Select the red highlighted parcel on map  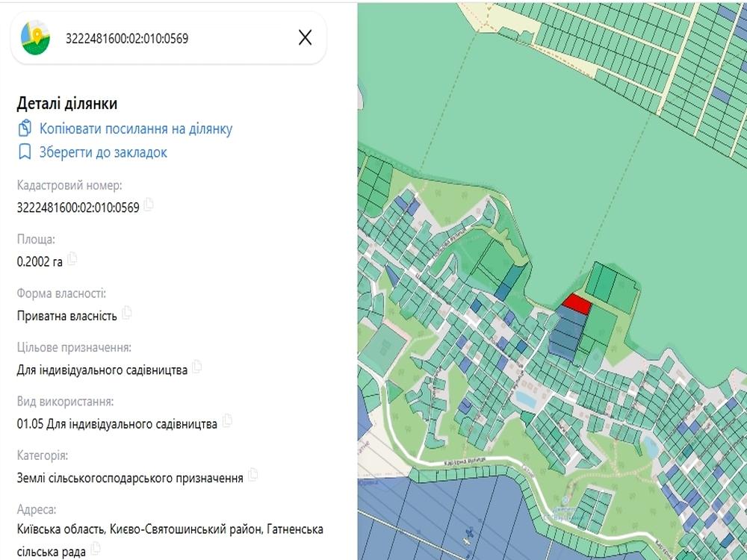coord(577,302)
